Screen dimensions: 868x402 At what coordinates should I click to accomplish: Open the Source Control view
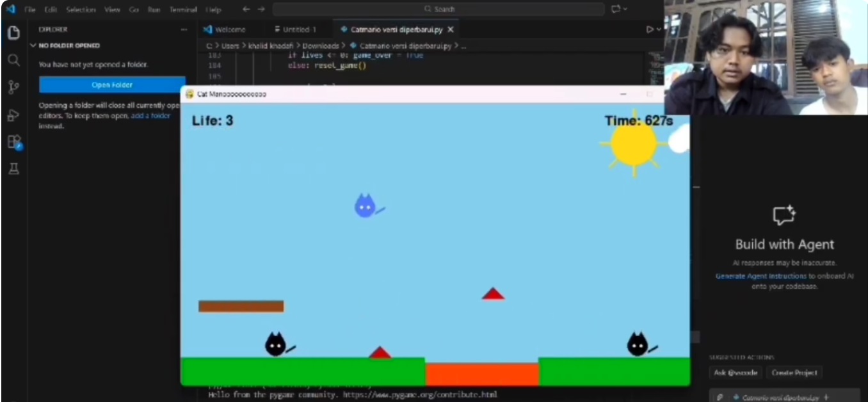(x=13, y=88)
